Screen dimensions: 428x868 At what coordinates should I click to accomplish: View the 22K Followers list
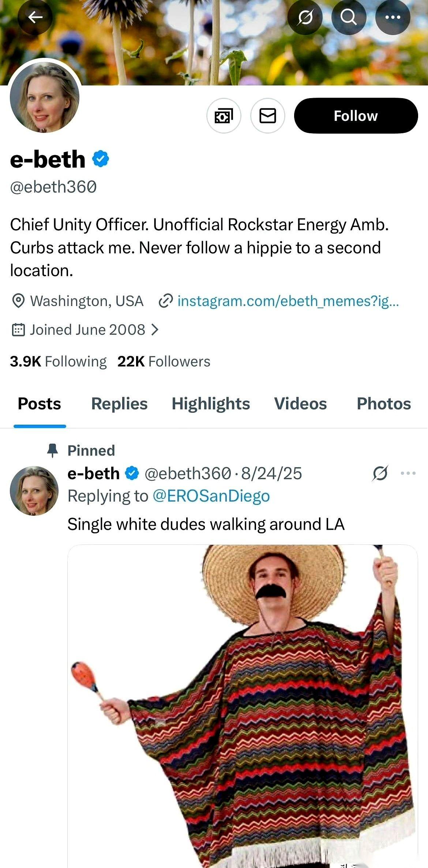[x=164, y=362]
